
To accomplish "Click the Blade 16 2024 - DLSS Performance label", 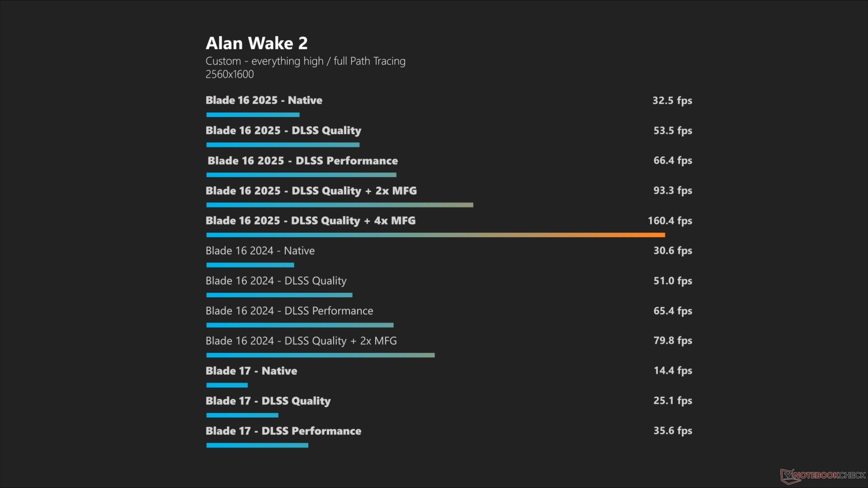I will tap(289, 311).
